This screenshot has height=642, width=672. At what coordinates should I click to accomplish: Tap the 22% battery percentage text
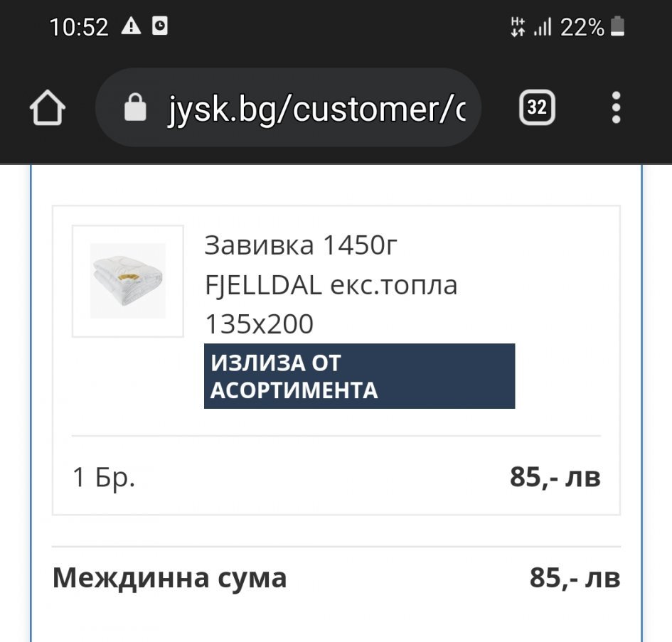click(582, 28)
